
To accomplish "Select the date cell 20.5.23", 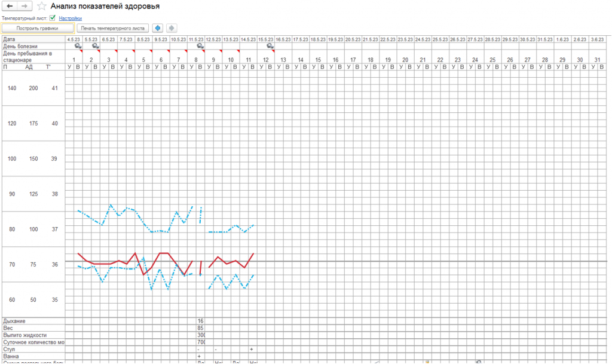I will point(353,39).
